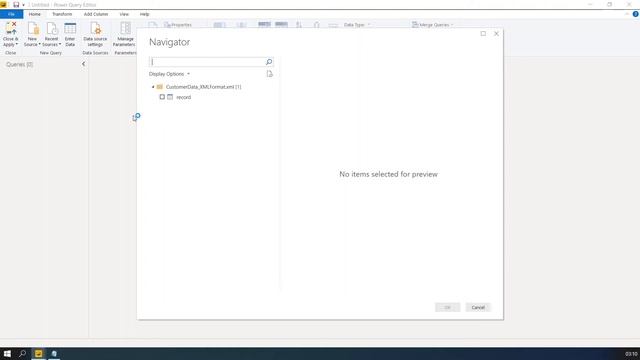Open the File tab
The image size is (640, 360).
click(x=11, y=14)
